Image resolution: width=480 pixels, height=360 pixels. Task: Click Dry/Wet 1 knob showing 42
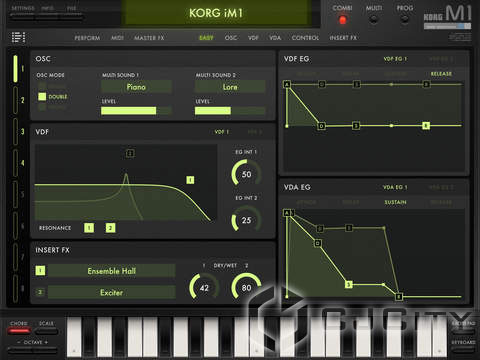[x=204, y=287]
